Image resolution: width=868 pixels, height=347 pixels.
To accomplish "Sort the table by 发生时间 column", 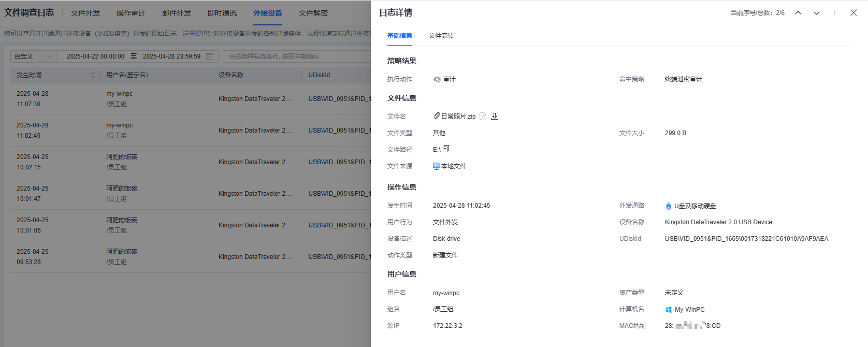I will coord(93,75).
